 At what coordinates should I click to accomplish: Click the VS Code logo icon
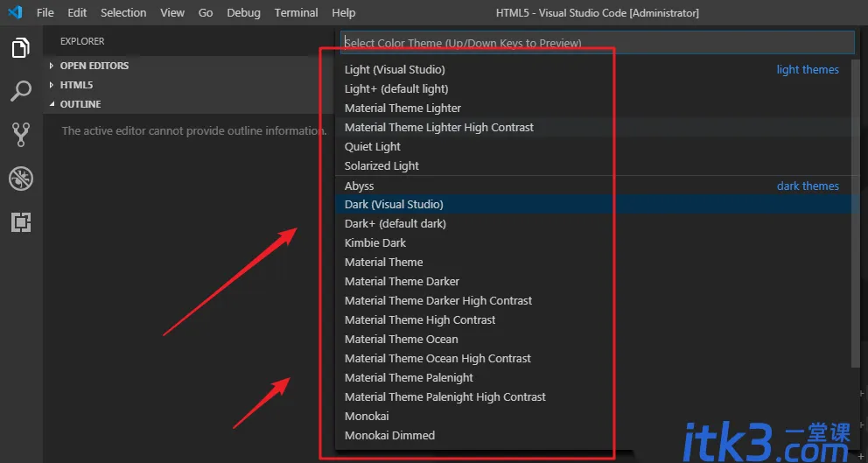(x=16, y=12)
